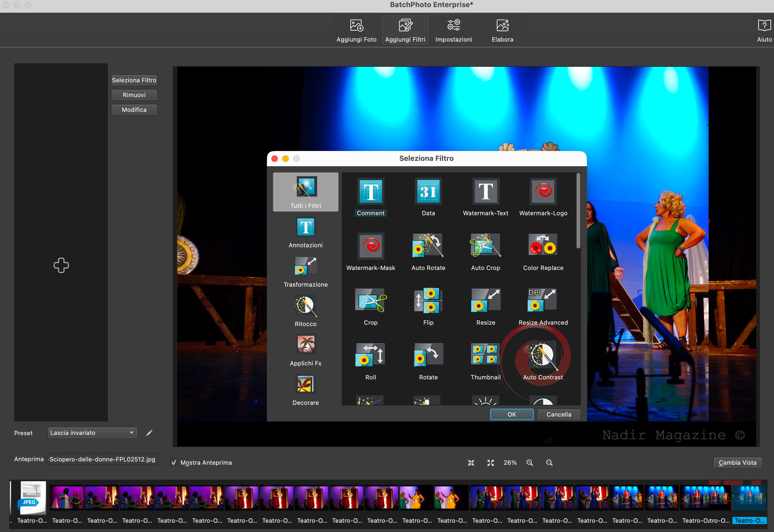Go to the Elabora step
This screenshot has height=532, width=774.
tap(502, 30)
